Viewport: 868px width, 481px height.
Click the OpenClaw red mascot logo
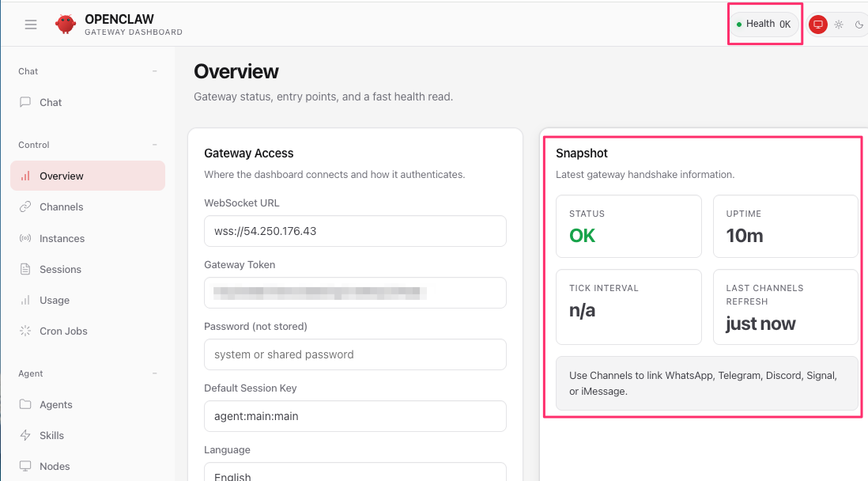coord(65,25)
